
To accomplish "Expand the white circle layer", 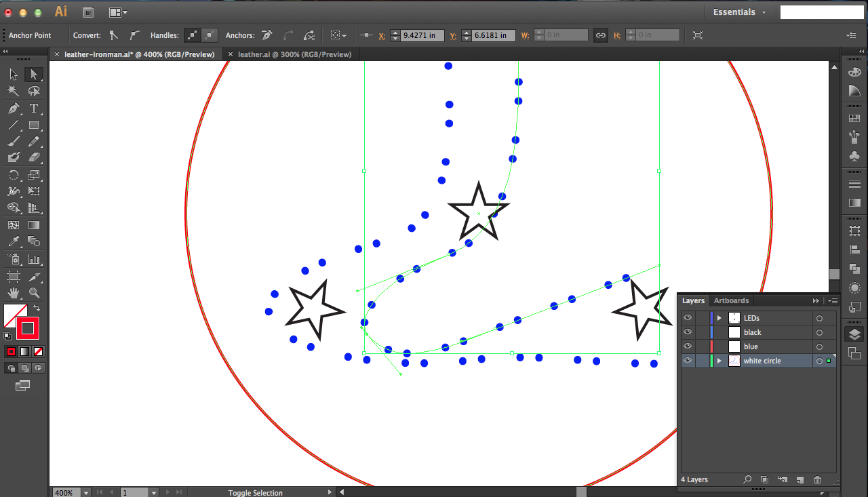I will coord(719,361).
